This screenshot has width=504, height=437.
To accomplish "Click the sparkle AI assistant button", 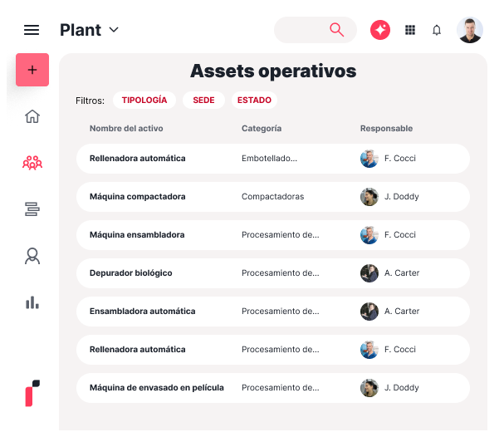I will (380, 30).
